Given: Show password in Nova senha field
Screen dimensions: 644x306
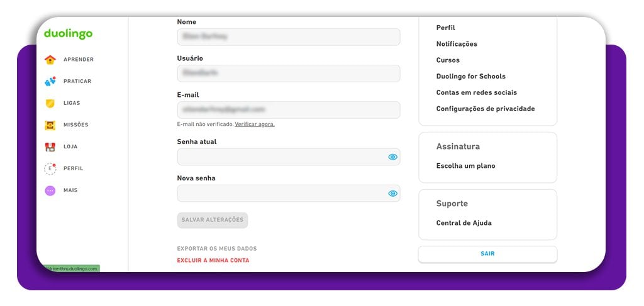Looking at the screenshot, I should point(392,193).
